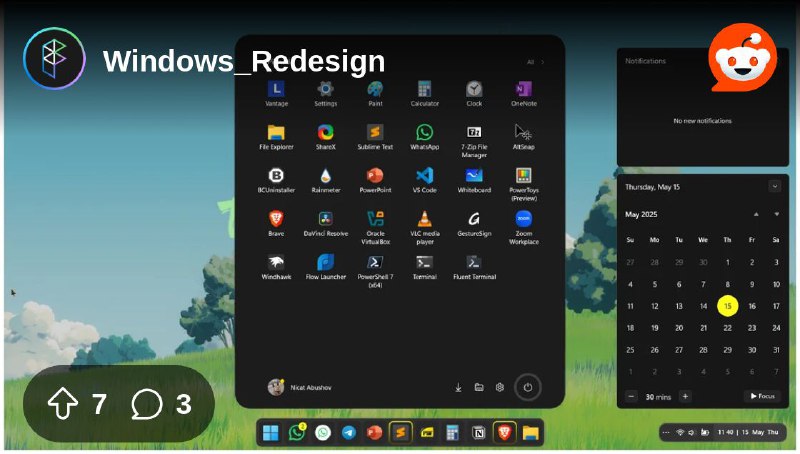Collapse the calendar panel chevron
This screenshot has width=800, height=454.
[774, 186]
